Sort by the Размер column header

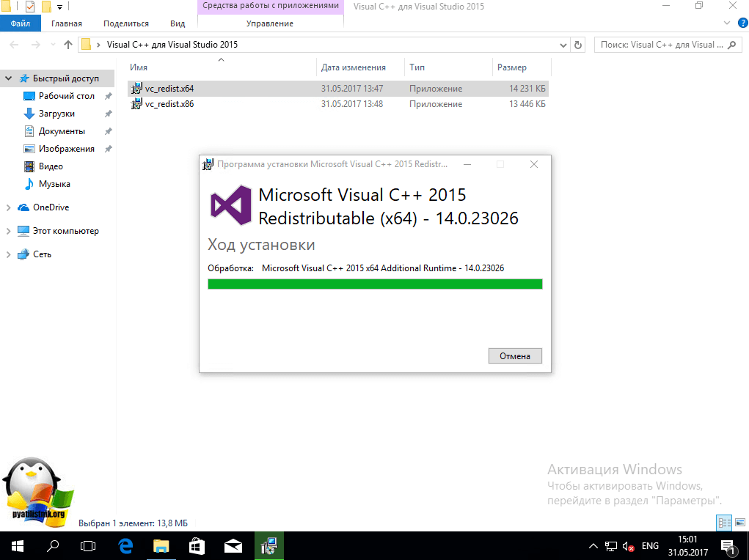[512, 67]
